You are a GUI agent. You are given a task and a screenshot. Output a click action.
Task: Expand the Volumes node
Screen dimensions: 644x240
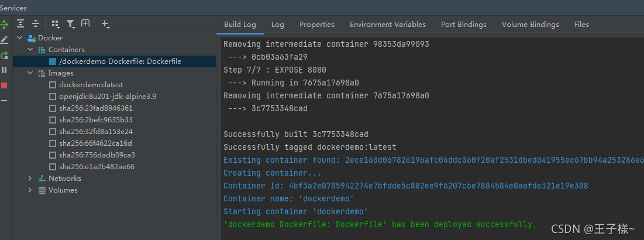[30, 190]
